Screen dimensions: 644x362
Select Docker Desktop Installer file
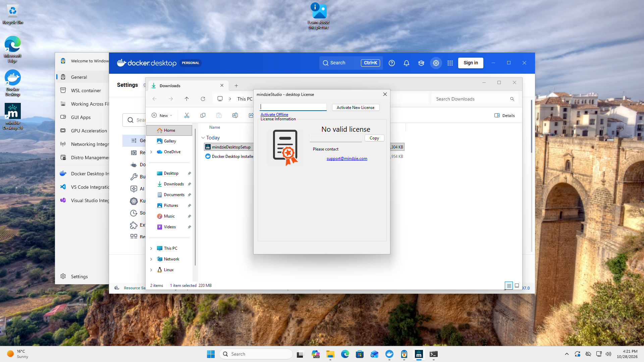(x=229, y=157)
